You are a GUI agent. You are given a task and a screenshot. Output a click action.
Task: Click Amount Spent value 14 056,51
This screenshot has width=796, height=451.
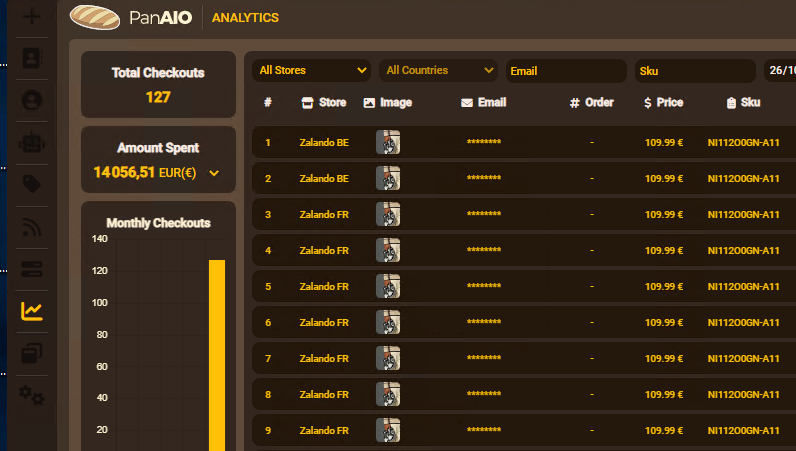click(x=124, y=173)
